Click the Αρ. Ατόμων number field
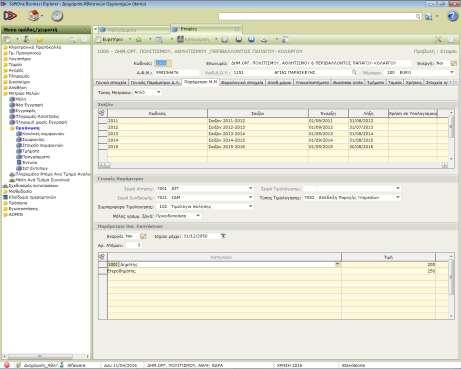The width and height of the screenshot is (461, 369). pos(134,245)
